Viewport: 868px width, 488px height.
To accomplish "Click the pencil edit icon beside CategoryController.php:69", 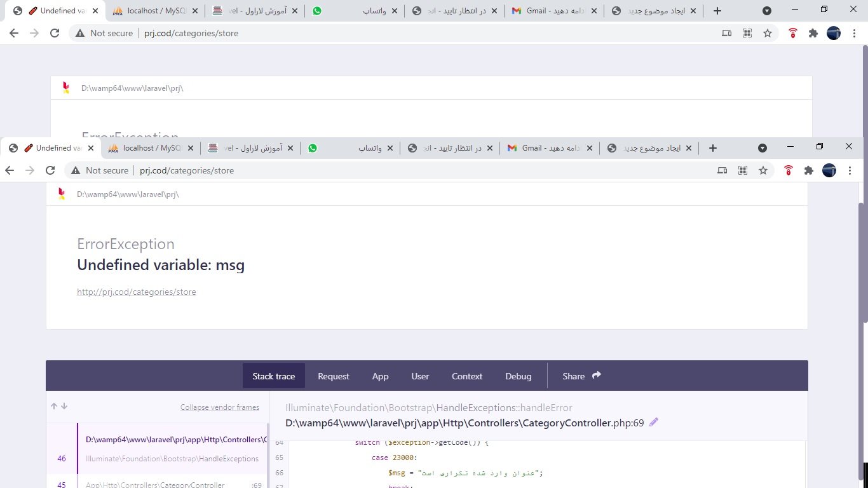I will tap(654, 422).
